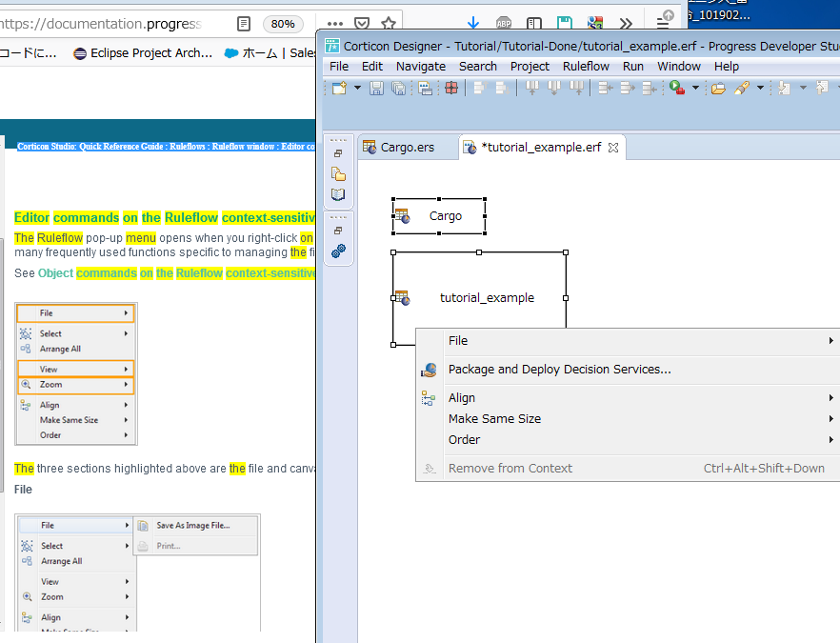This screenshot has width=840, height=643.
Task: Open dropdown arrow beside New wizard icon
Action: click(x=357, y=88)
